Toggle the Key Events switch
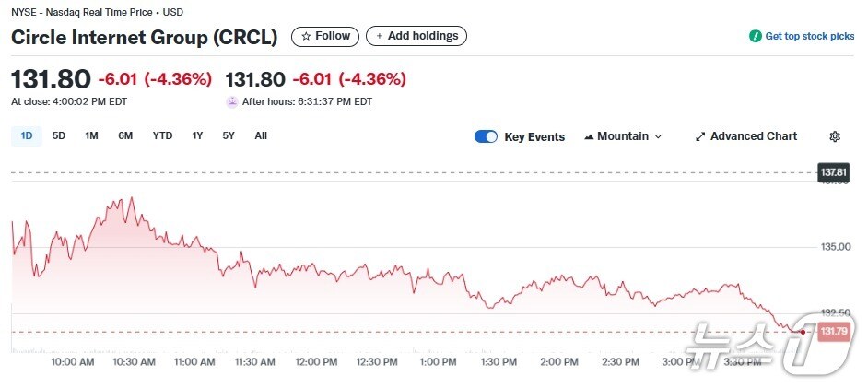Viewport: 868px width, 388px height. [486, 136]
